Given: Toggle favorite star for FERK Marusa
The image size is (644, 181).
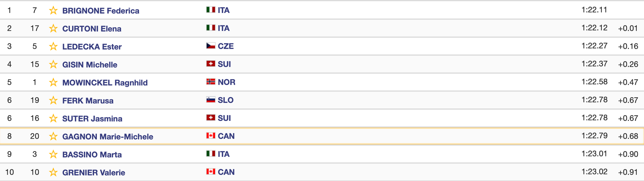Looking at the screenshot, I should coord(53,100).
